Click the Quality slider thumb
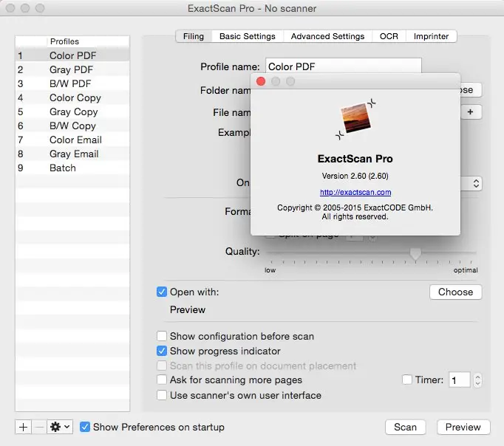 pos(415,254)
